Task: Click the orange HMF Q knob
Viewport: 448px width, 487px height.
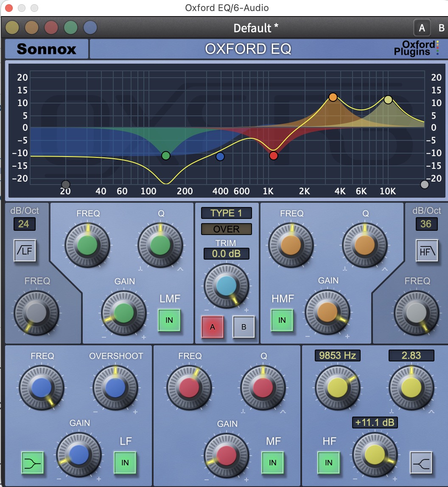Action: tap(365, 245)
